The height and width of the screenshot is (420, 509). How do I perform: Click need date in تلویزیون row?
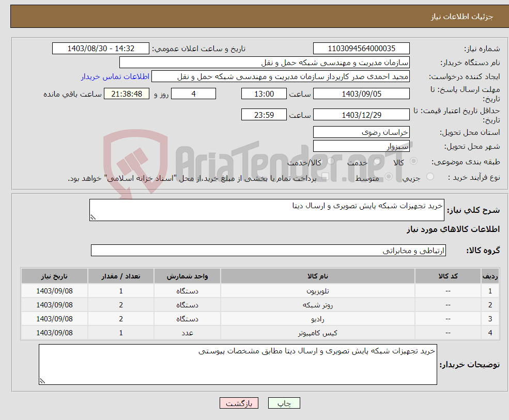(x=55, y=291)
